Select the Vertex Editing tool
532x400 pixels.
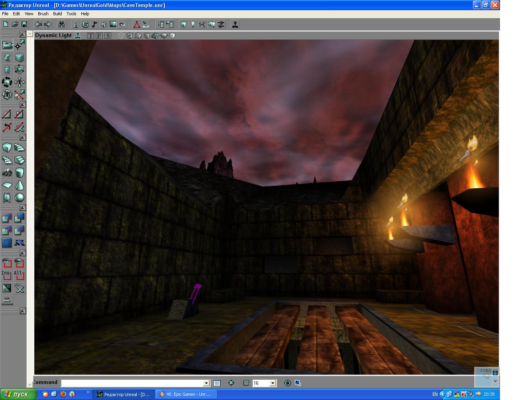point(20,45)
